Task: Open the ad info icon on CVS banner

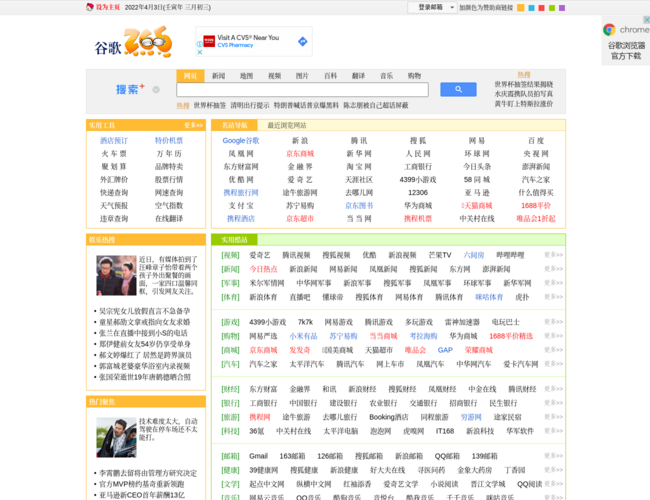Action: (x=199, y=44)
